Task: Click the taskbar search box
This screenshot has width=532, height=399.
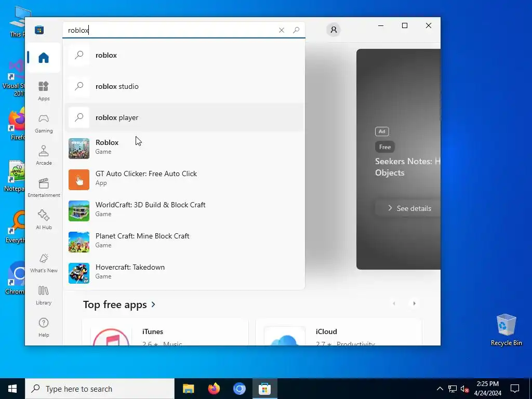Action: point(100,389)
